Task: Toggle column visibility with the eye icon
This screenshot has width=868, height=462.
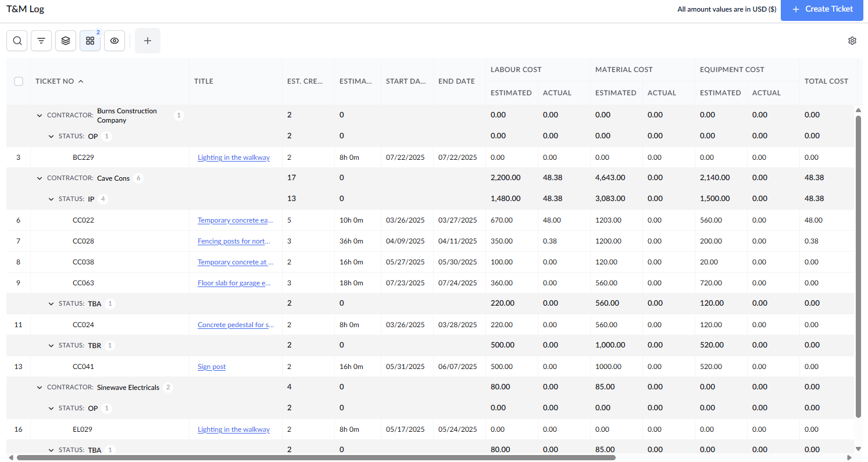Action: 115,41
